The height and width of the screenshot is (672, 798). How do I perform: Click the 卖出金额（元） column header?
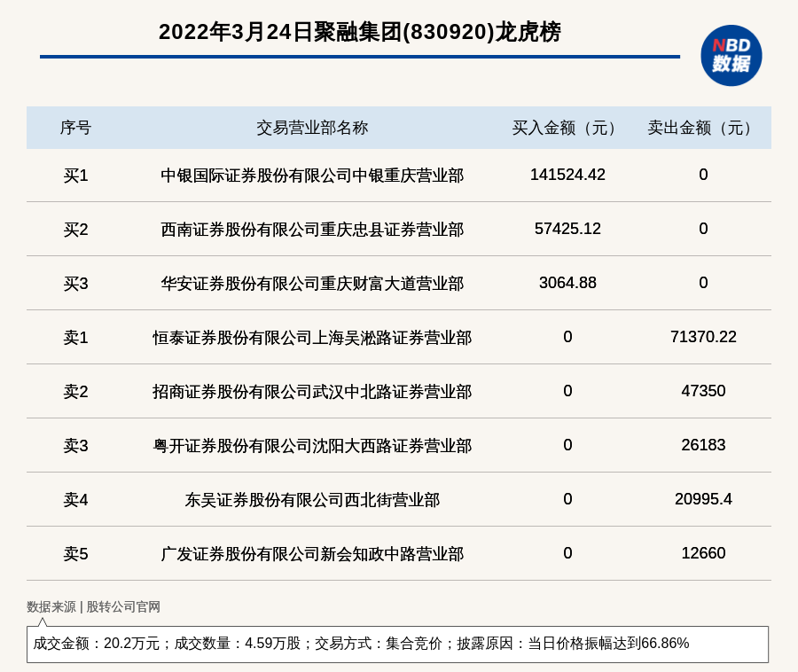pos(703,128)
